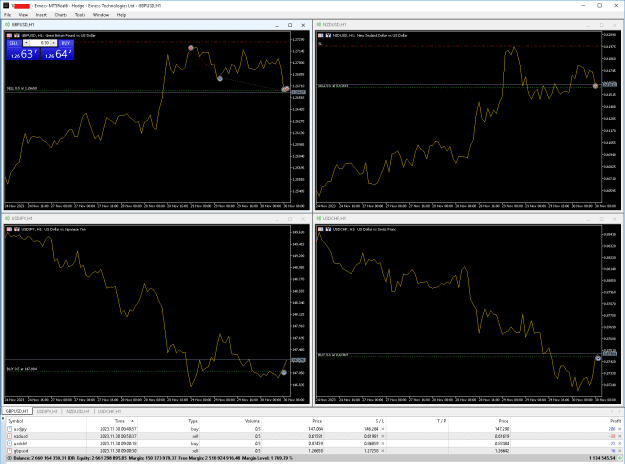Viewport: 625px width, 464px height.
Task: Select the usdchf position row icon
Action: pos(10,443)
